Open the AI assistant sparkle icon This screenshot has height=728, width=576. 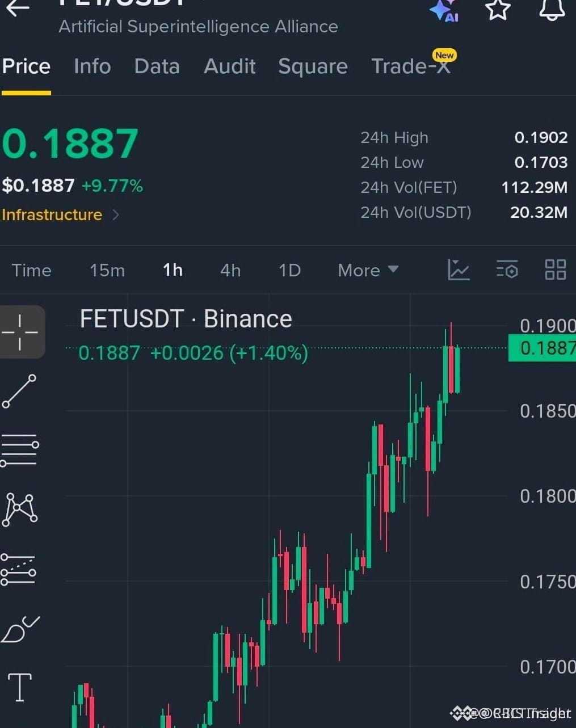[x=444, y=10]
